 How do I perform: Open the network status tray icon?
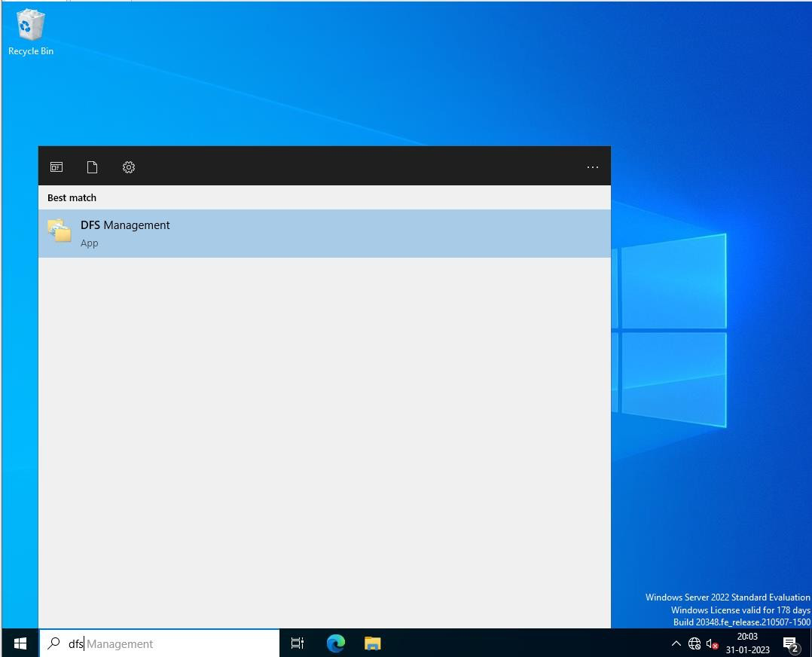pyautogui.click(x=694, y=643)
